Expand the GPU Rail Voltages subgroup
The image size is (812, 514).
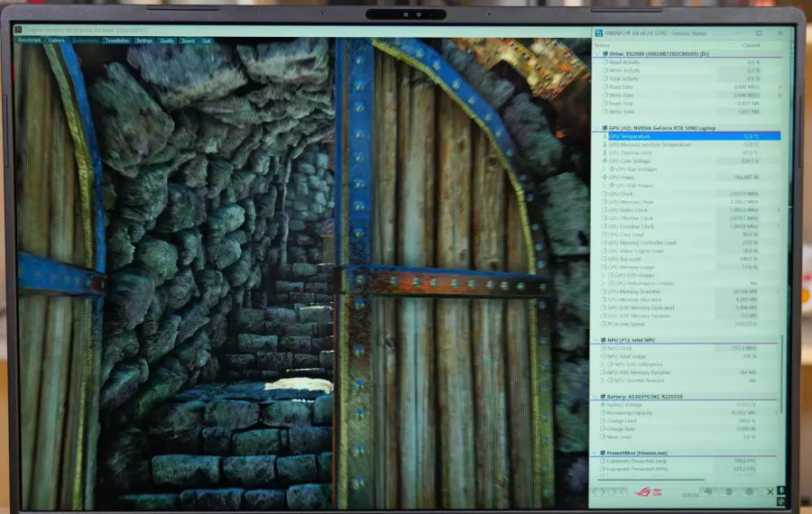click(x=604, y=170)
